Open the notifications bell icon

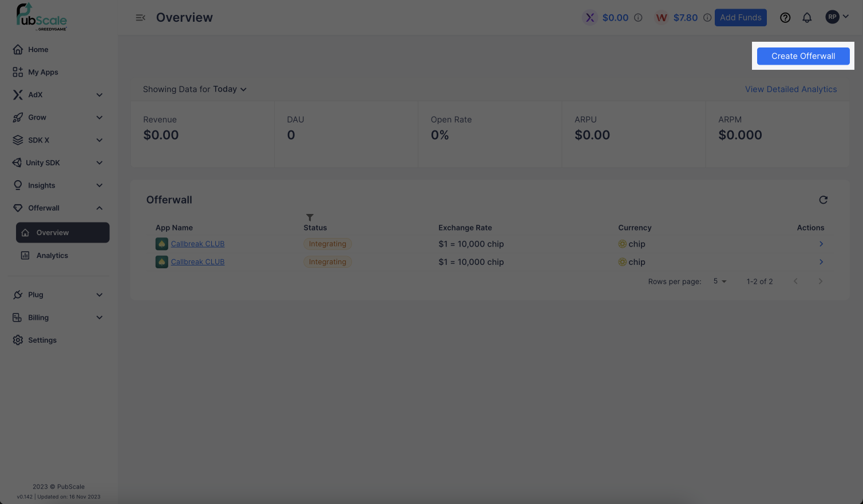click(x=807, y=18)
